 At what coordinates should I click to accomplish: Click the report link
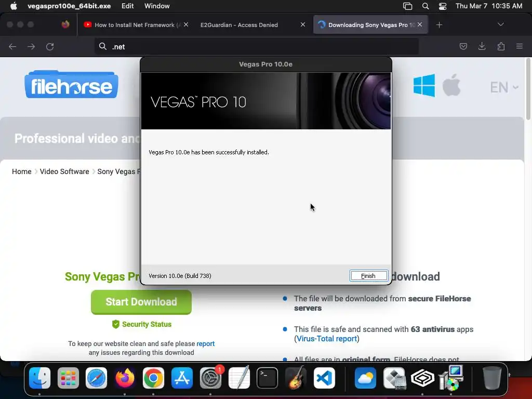(x=206, y=344)
